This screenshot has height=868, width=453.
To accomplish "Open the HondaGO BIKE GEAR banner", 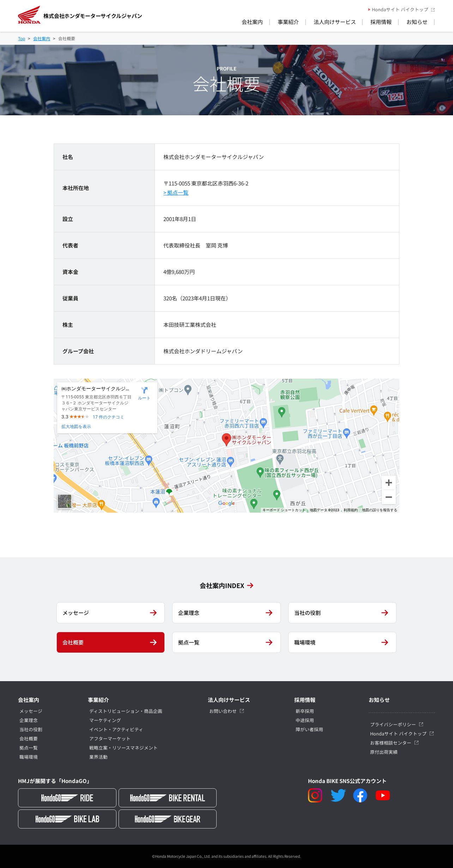I will 168,819.
